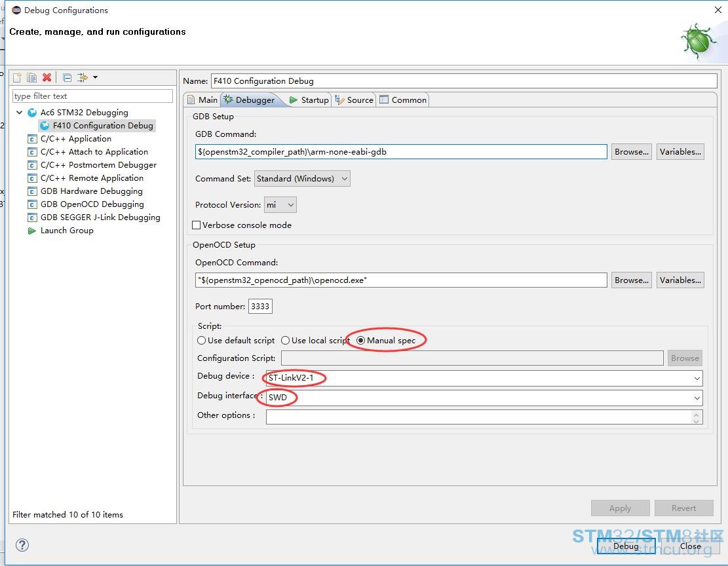Click the help question mark icon
Viewport: 728px width, 566px height.
pos(22,544)
